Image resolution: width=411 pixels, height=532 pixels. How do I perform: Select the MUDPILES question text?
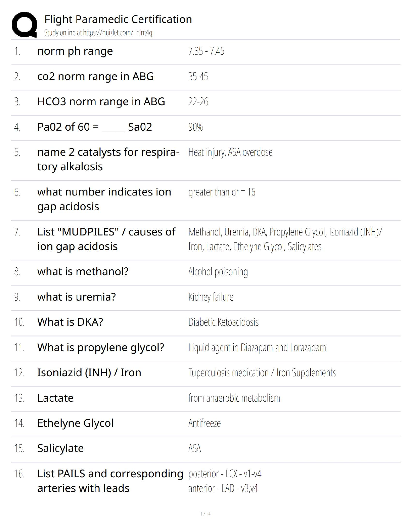106,239
